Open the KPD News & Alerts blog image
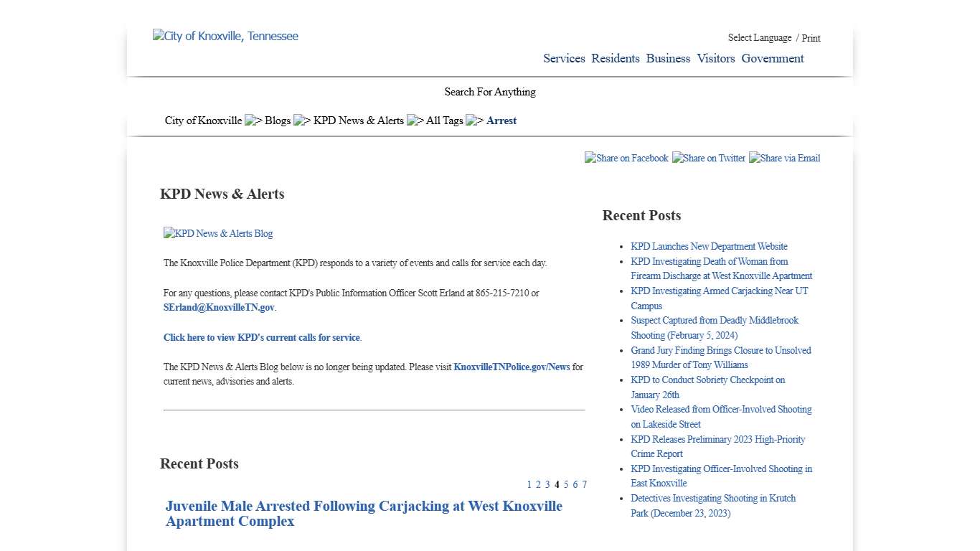Image resolution: width=980 pixels, height=551 pixels. tap(217, 233)
